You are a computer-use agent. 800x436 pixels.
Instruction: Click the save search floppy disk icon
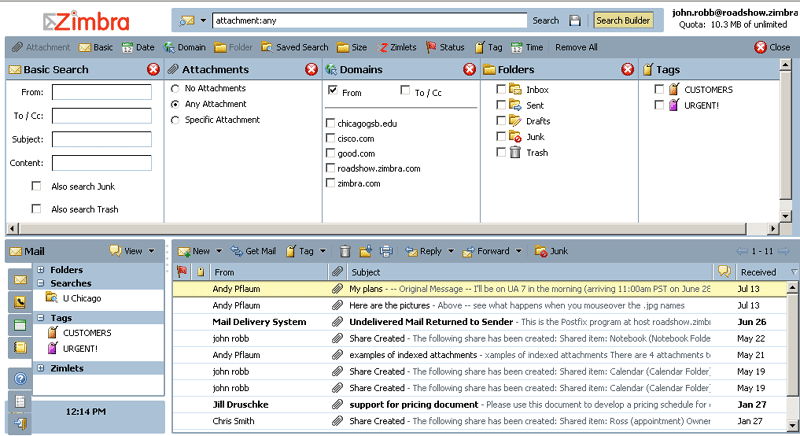pyautogui.click(x=575, y=20)
